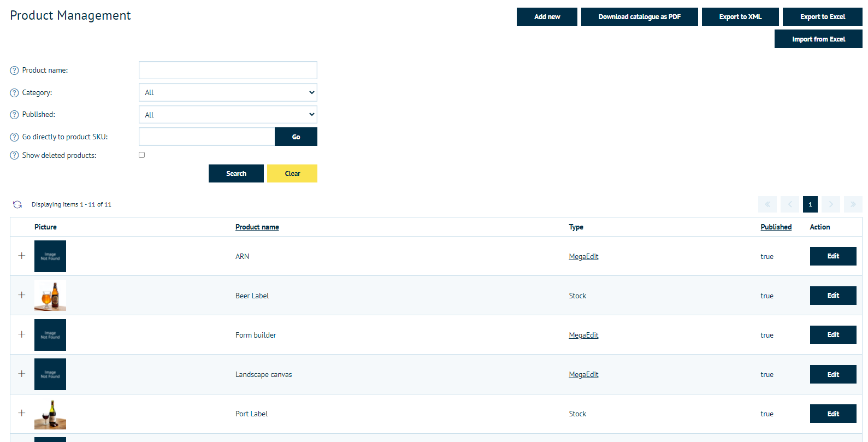Viewport: 868px width, 442px height.
Task: Click the Port Label product thumbnail
Action: pyautogui.click(x=50, y=414)
